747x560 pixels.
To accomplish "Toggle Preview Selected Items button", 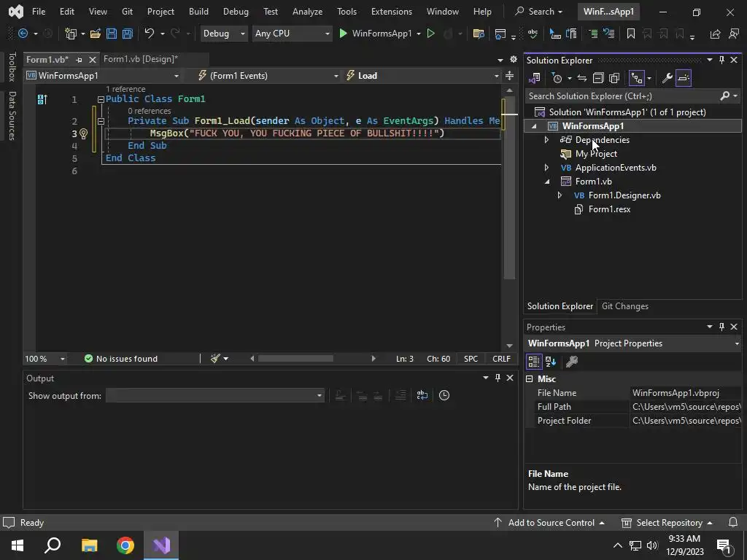I will click(x=683, y=78).
